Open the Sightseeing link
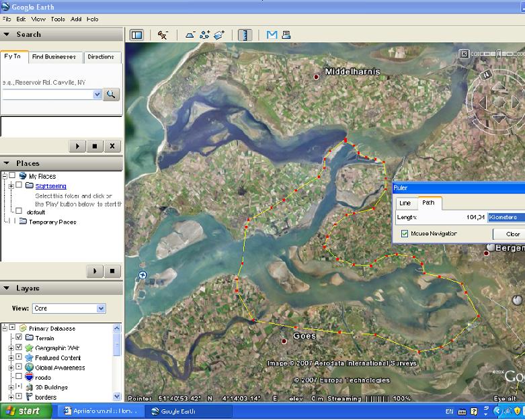525x420 pixels. click(x=50, y=185)
